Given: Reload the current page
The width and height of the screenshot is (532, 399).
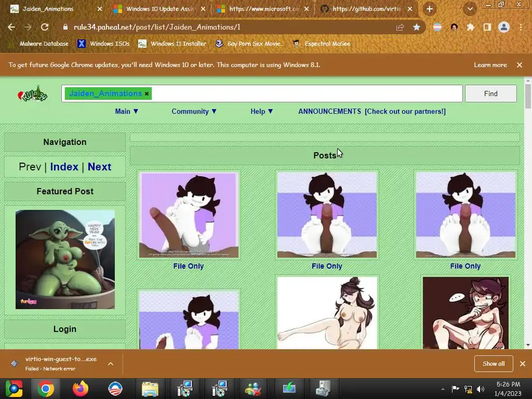Looking at the screenshot, I should coord(45,27).
